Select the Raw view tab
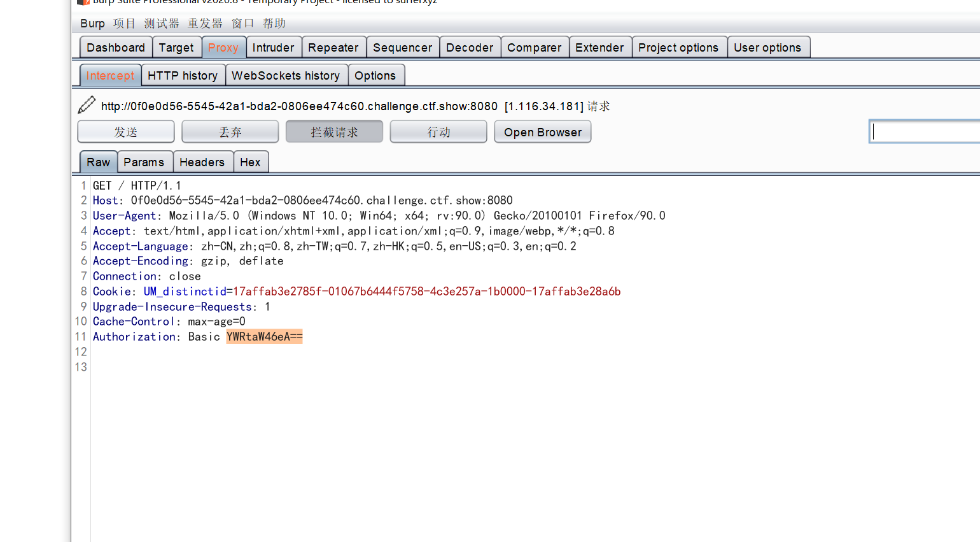Viewport: 980px width, 542px height. (x=99, y=162)
